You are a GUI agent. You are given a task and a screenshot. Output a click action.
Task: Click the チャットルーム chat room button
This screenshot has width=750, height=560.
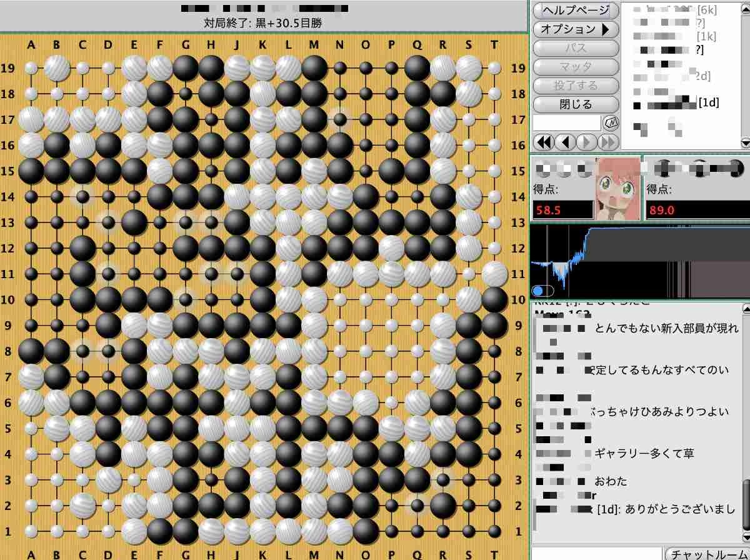[x=706, y=554]
